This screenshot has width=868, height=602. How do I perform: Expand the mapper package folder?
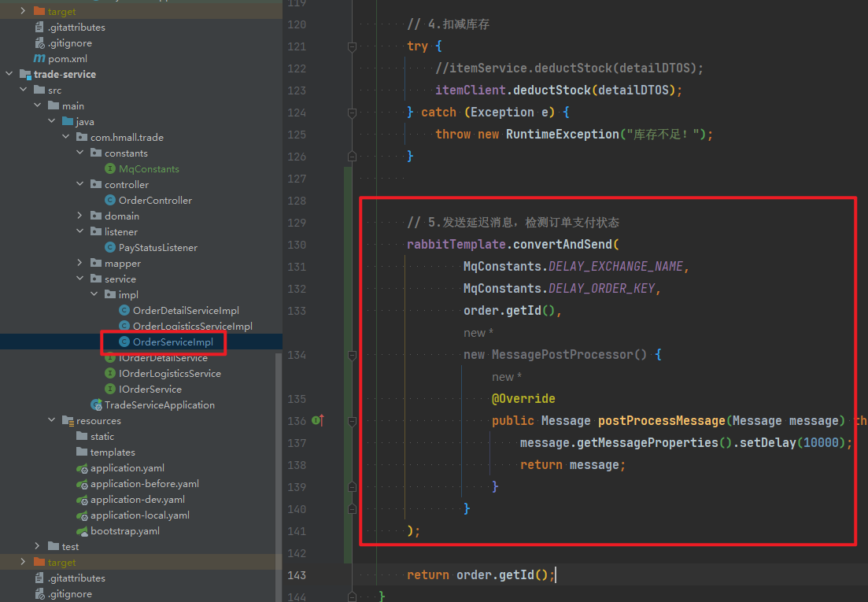point(81,264)
